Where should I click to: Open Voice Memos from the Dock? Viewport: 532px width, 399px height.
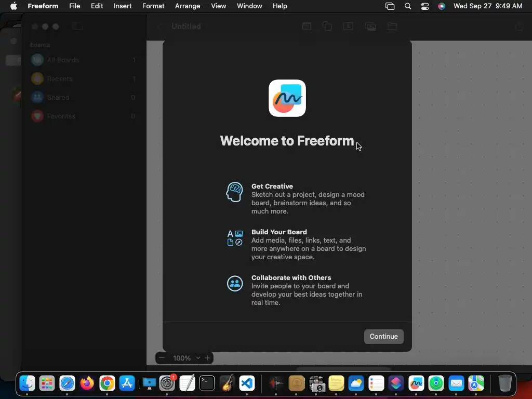[276, 383]
